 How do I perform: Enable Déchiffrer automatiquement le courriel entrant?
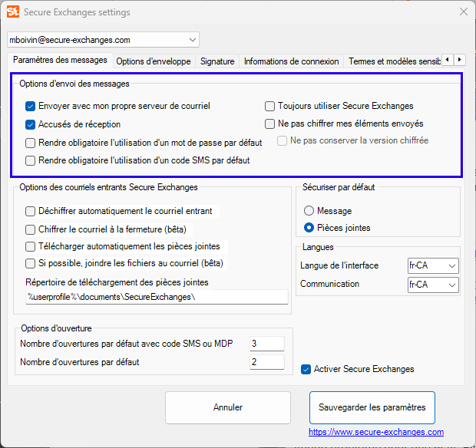point(31,211)
